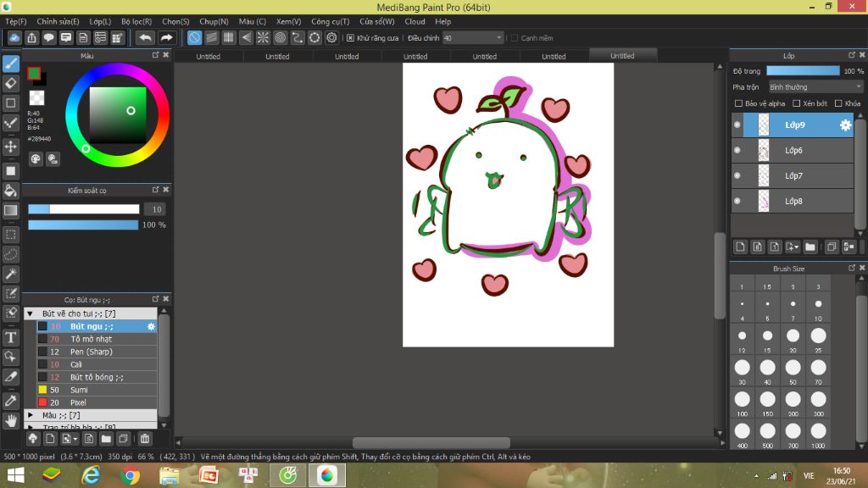Open the Pha trộn blend mode dropdown

pos(816,87)
